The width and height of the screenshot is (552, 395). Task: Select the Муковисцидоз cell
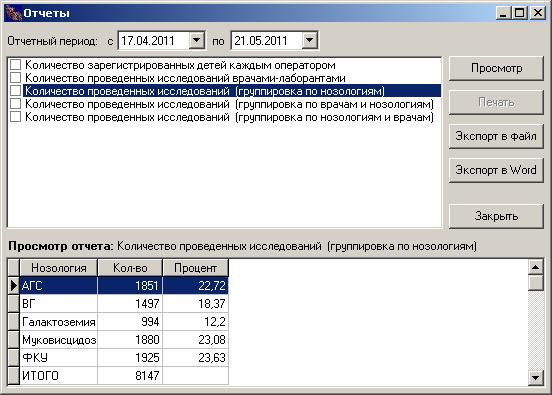point(58,340)
